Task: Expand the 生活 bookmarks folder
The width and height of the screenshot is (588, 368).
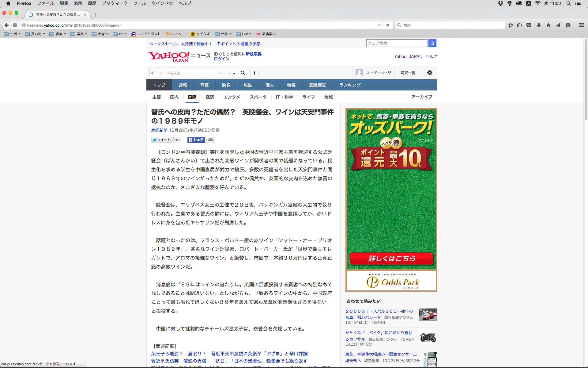Action: pos(12,34)
